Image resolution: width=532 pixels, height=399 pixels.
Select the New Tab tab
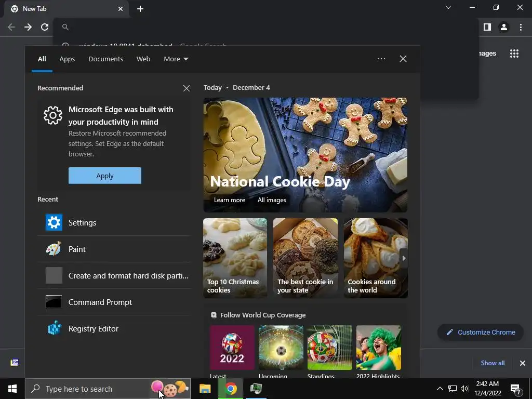pos(66,9)
